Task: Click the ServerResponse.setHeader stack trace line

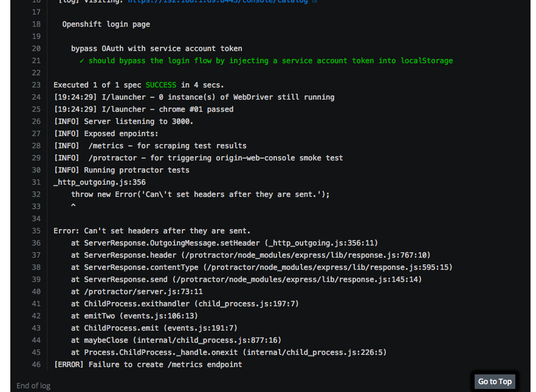Action: pos(225,242)
